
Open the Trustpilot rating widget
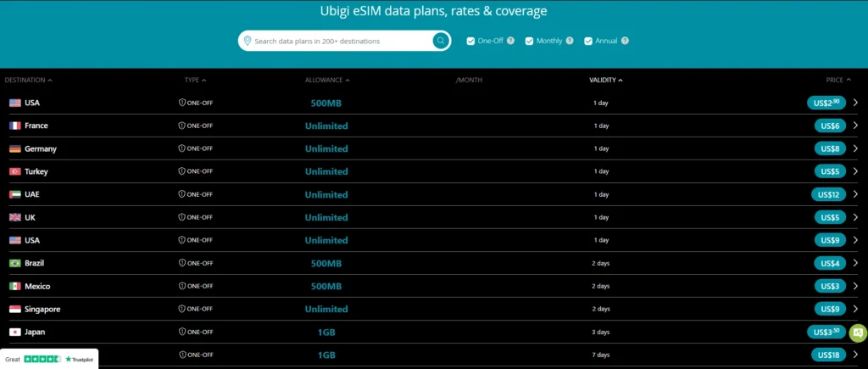click(49, 359)
